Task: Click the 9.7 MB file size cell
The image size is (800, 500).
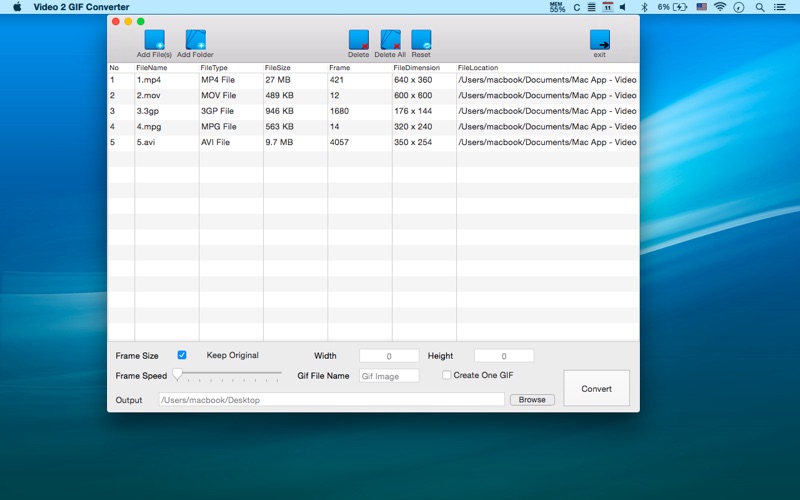Action: point(279,142)
